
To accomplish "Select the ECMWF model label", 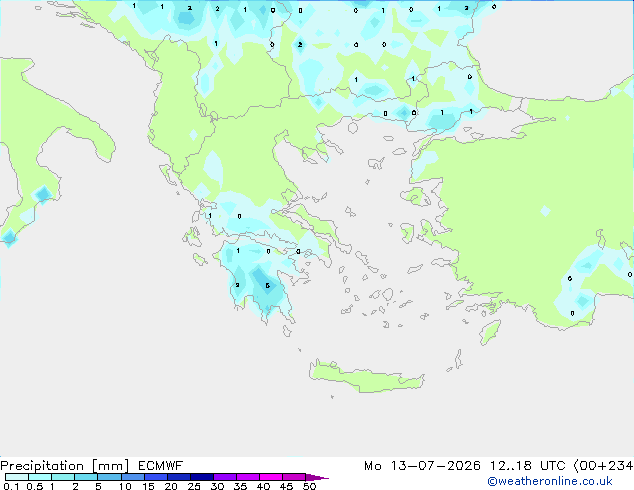I will tap(161, 466).
